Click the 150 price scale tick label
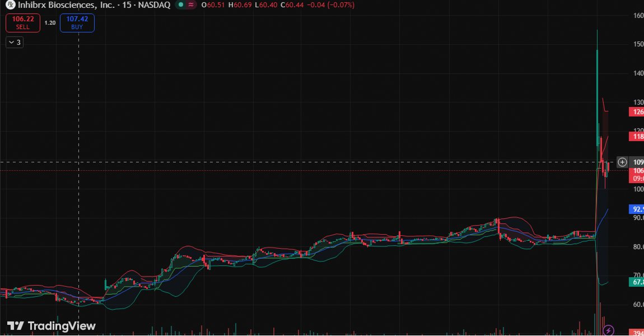 pyautogui.click(x=638, y=44)
